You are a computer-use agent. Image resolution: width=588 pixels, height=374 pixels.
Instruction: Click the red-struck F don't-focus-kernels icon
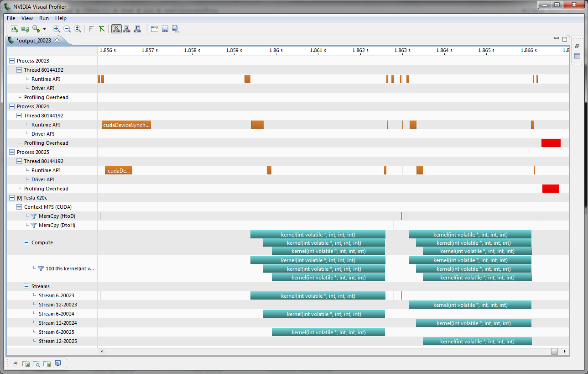tap(101, 29)
